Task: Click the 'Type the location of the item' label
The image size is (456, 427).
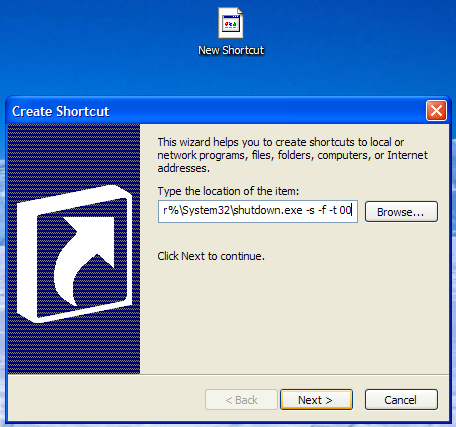Action: [x=228, y=191]
